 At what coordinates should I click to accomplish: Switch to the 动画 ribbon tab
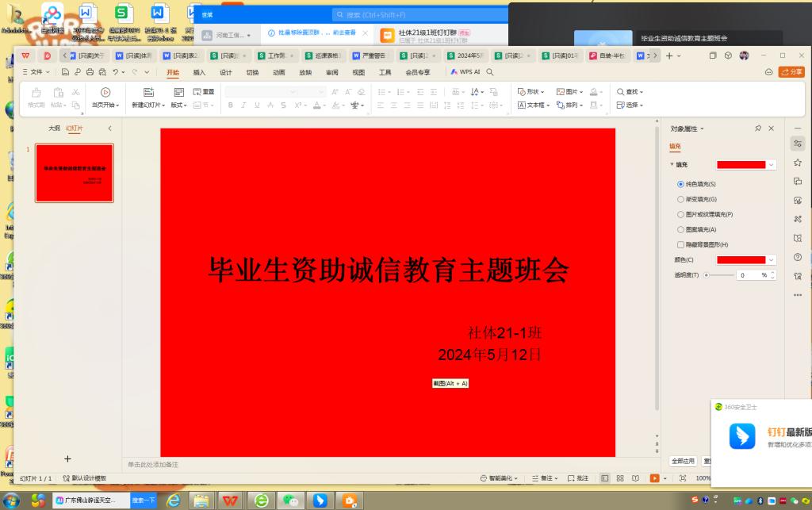(278, 72)
